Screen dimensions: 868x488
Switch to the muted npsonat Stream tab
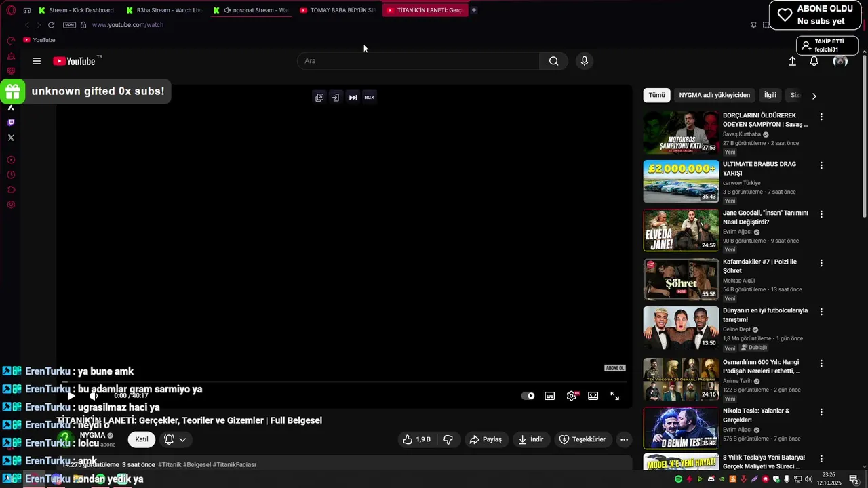point(251,10)
